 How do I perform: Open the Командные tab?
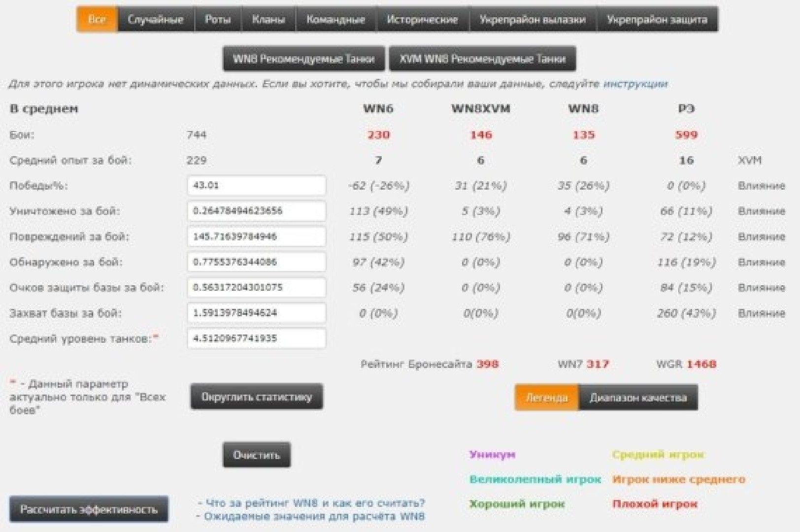pyautogui.click(x=336, y=20)
